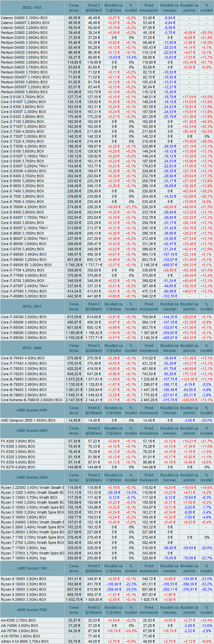Click the INTEL 2066 section header
The height and width of the screenshot is (644, 214).
[32, 348]
